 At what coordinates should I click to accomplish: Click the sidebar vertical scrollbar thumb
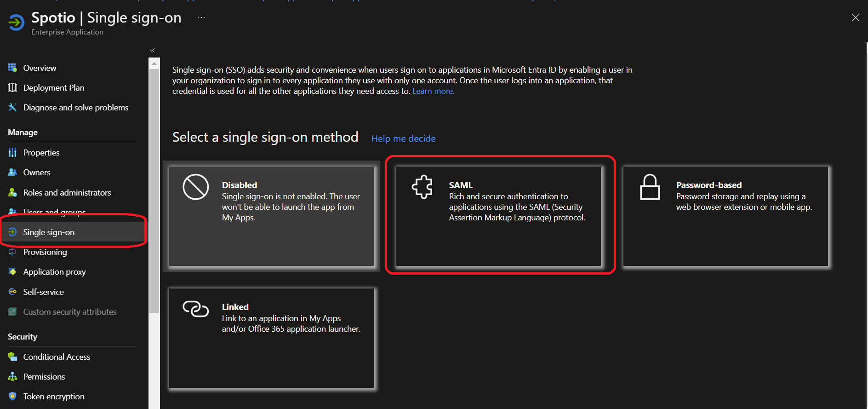[x=154, y=191]
